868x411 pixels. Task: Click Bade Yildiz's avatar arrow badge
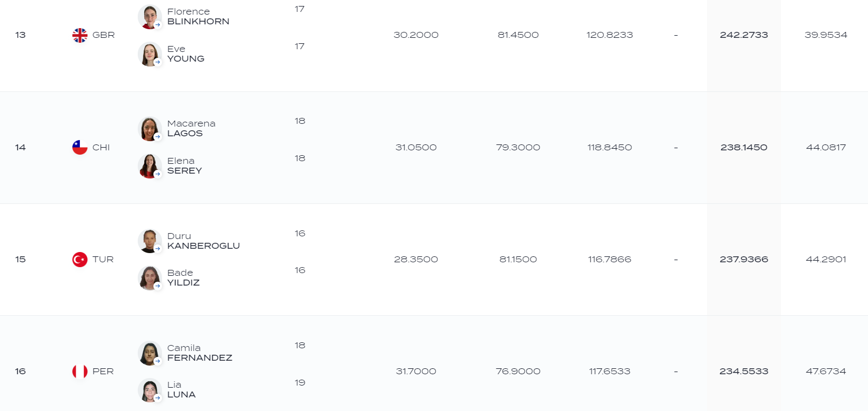coord(158,286)
